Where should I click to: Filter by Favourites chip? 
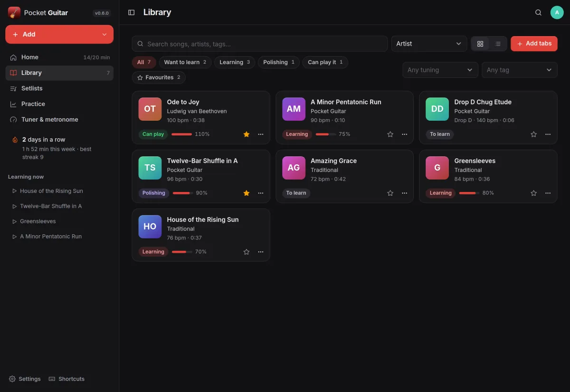159,77
